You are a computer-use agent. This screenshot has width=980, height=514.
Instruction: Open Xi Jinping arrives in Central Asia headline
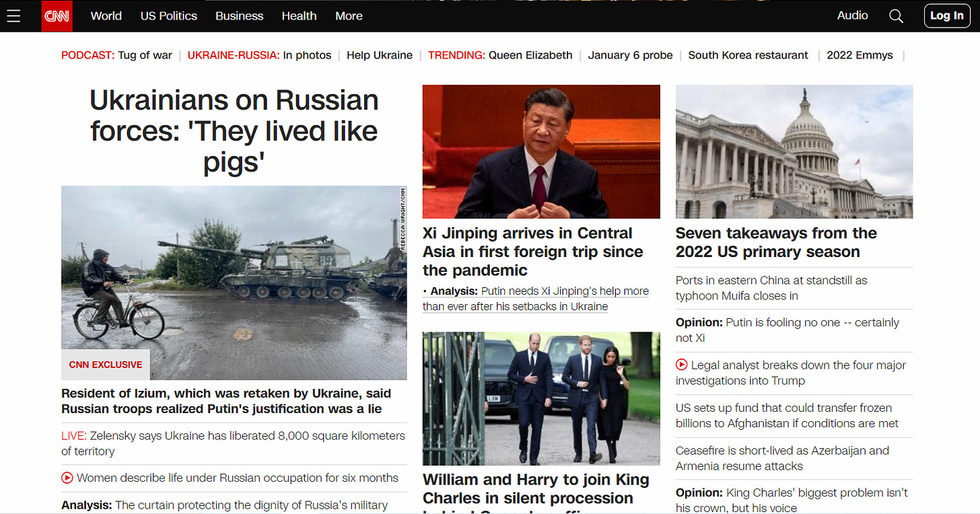click(x=533, y=252)
